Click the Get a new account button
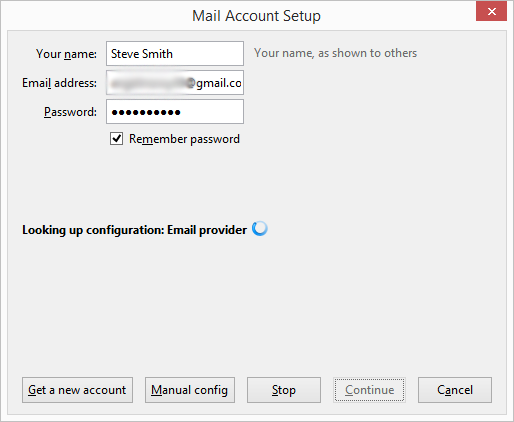Image resolution: width=514 pixels, height=422 pixels. (77, 390)
